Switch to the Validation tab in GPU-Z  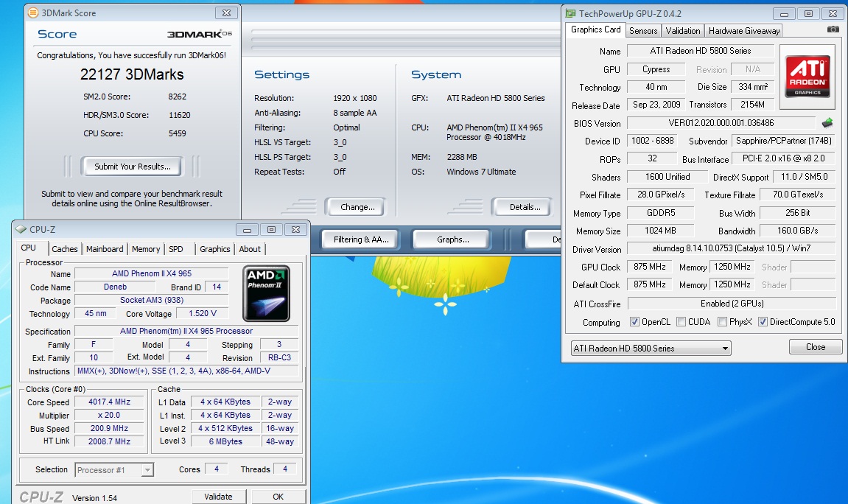pos(682,31)
